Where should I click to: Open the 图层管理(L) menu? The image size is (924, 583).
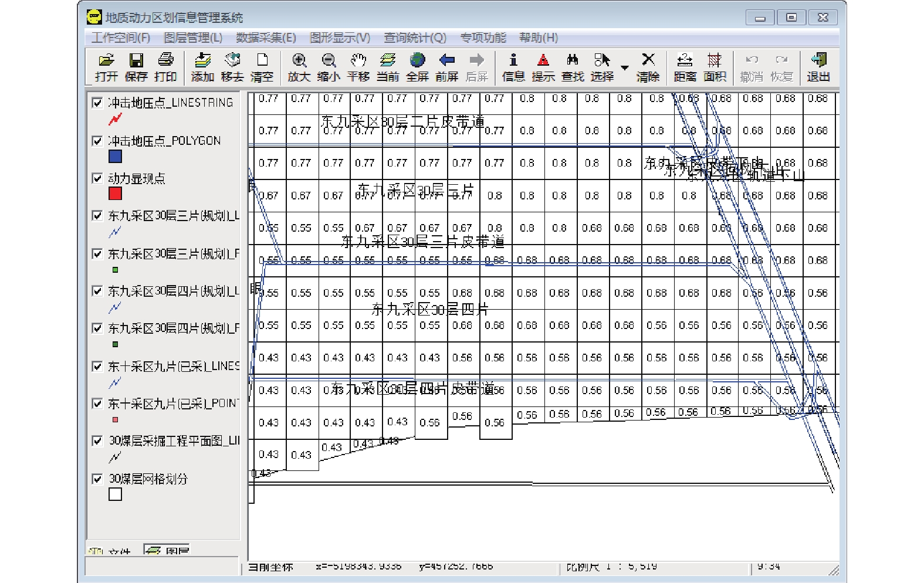click(192, 38)
